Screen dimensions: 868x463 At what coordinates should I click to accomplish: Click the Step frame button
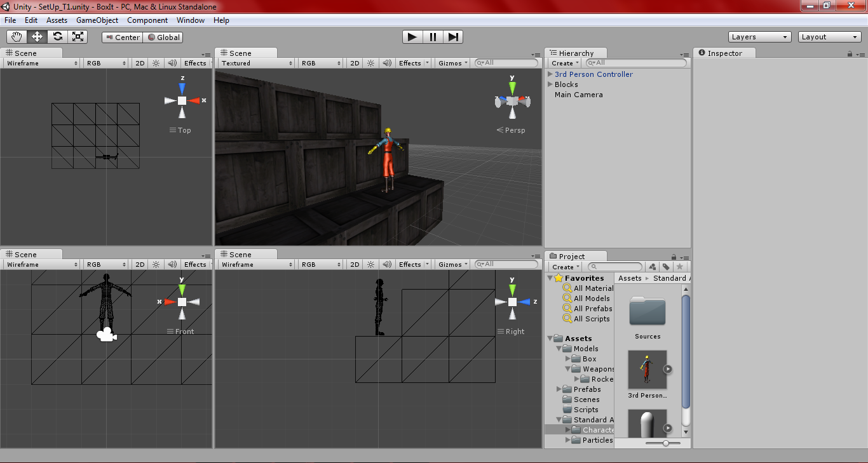453,37
